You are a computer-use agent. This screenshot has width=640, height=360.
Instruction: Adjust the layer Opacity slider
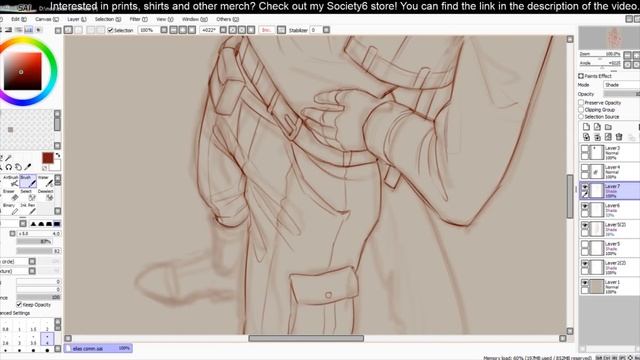(621, 94)
